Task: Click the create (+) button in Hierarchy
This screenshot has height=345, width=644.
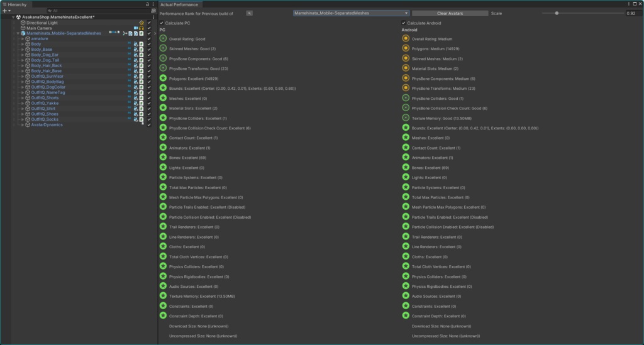Action: click(x=4, y=11)
